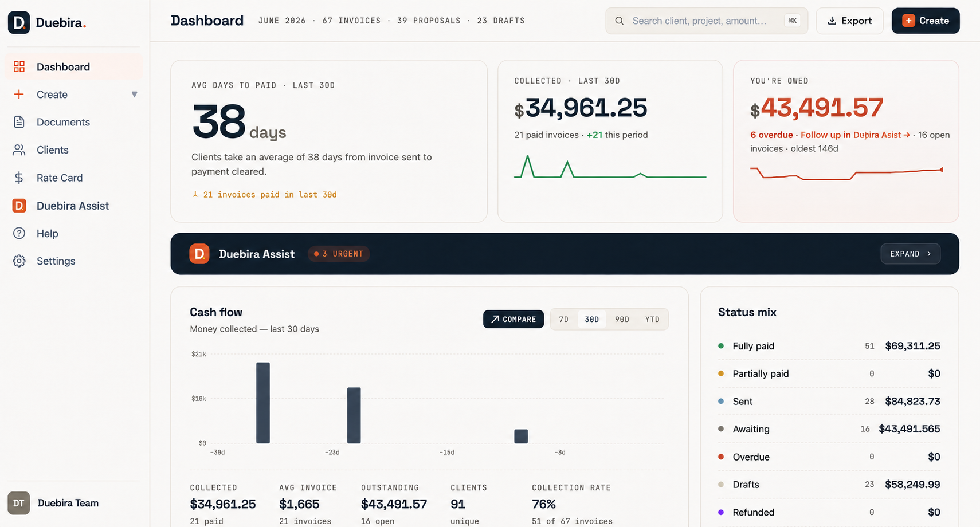
Task: Follow up in Duebira Assist link
Action: point(855,135)
